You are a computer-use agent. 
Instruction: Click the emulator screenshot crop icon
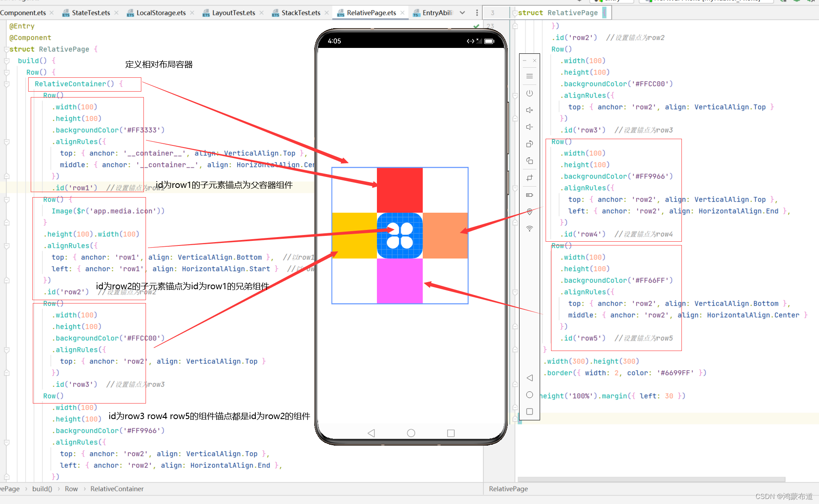pos(530,178)
